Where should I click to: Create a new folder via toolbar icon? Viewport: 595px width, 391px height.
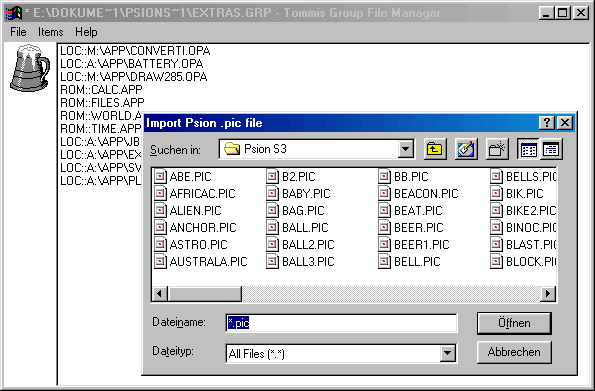pos(497,149)
